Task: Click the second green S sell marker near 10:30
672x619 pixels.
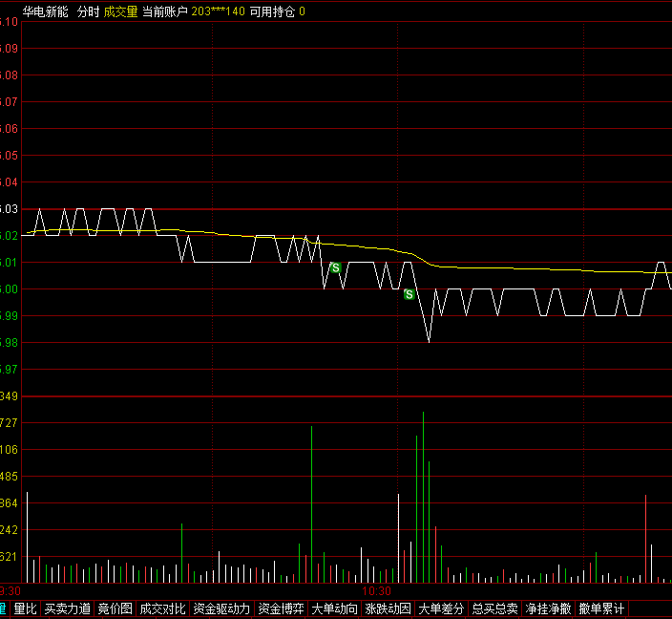Action: (409, 294)
